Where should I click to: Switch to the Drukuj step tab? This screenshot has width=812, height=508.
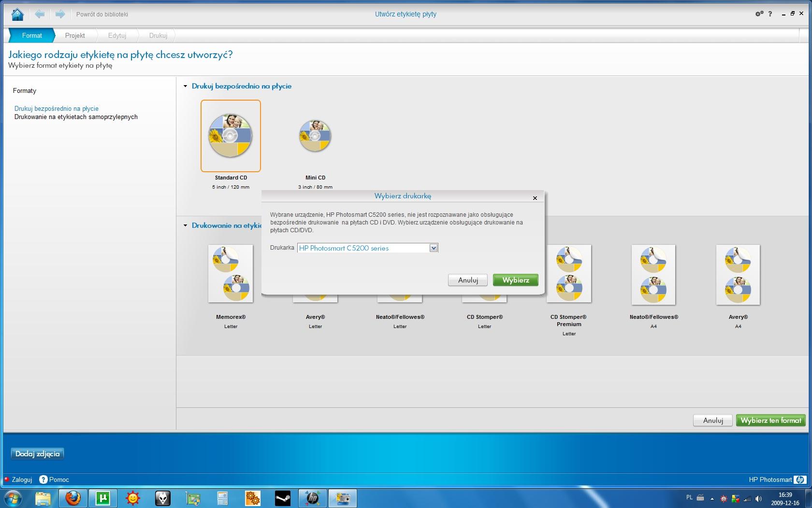[158, 35]
